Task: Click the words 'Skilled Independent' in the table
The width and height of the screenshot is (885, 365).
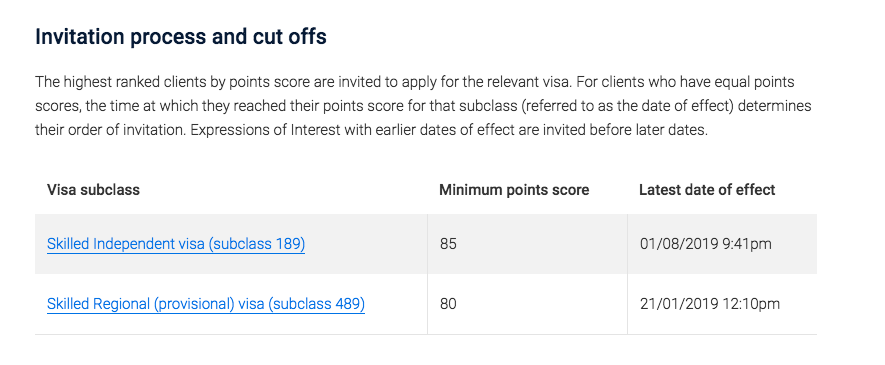Action: tap(109, 244)
